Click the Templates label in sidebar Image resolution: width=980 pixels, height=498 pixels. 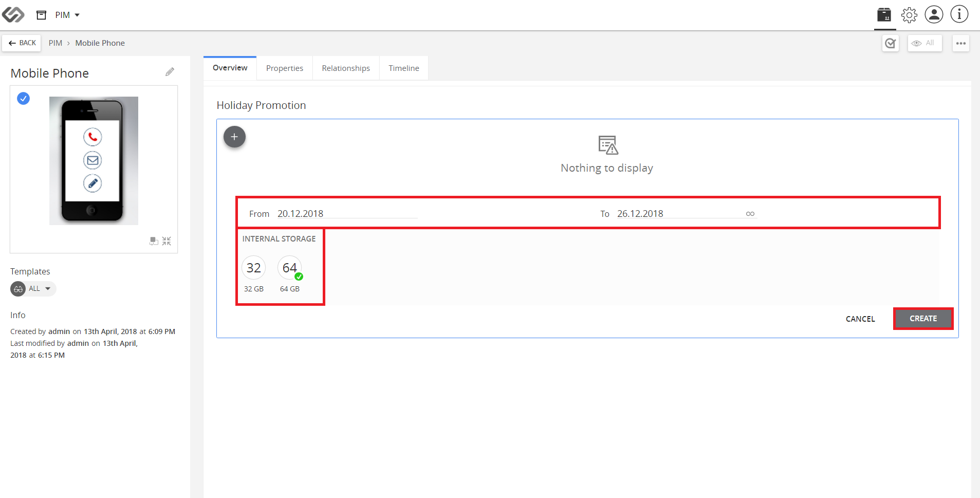coord(30,271)
